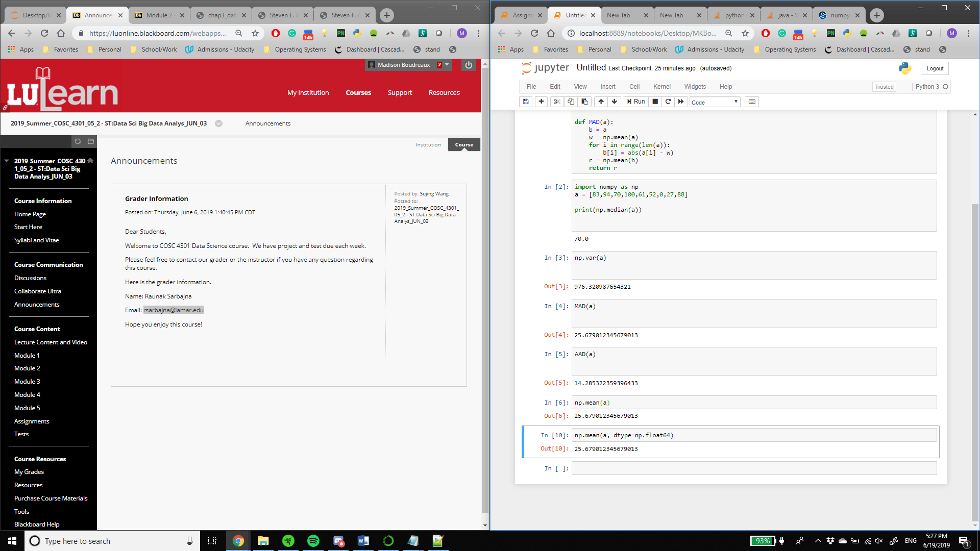Click the Windows taskbar search box
980x551 pixels.
[x=111, y=541]
